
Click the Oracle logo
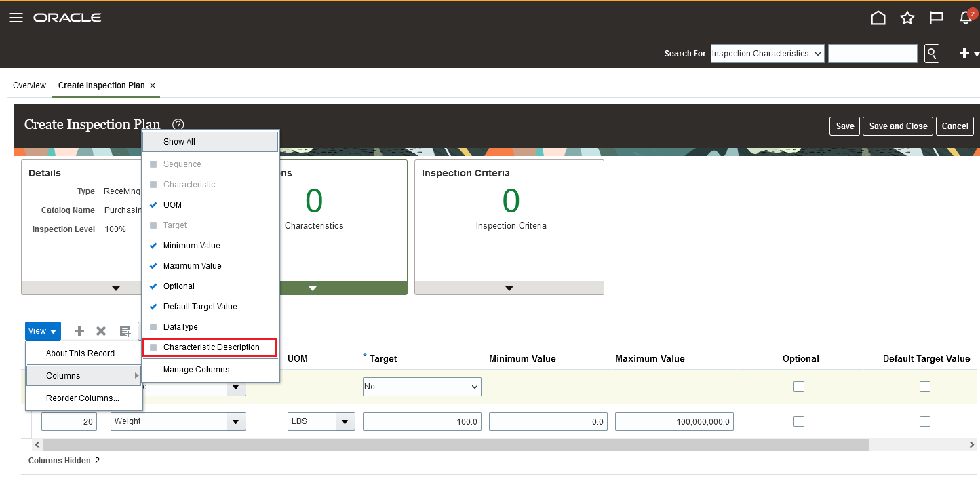click(x=67, y=18)
